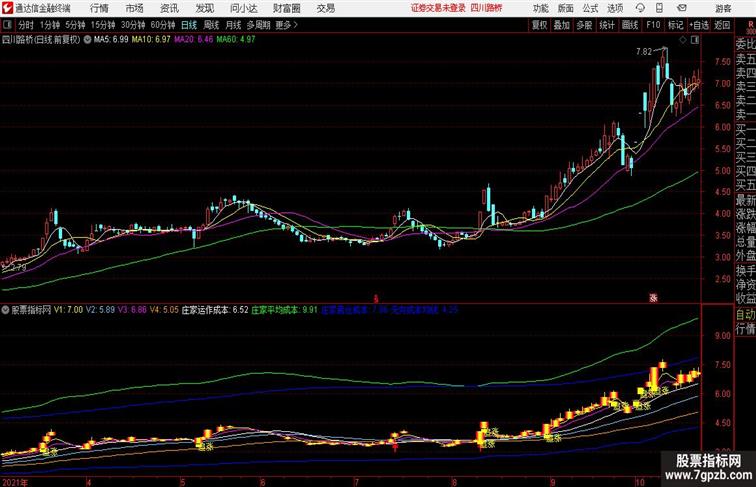The width and height of the screenshot is (756, 487).
Task: Open the 财富圈 menu
Action: (x=286, y=8)
